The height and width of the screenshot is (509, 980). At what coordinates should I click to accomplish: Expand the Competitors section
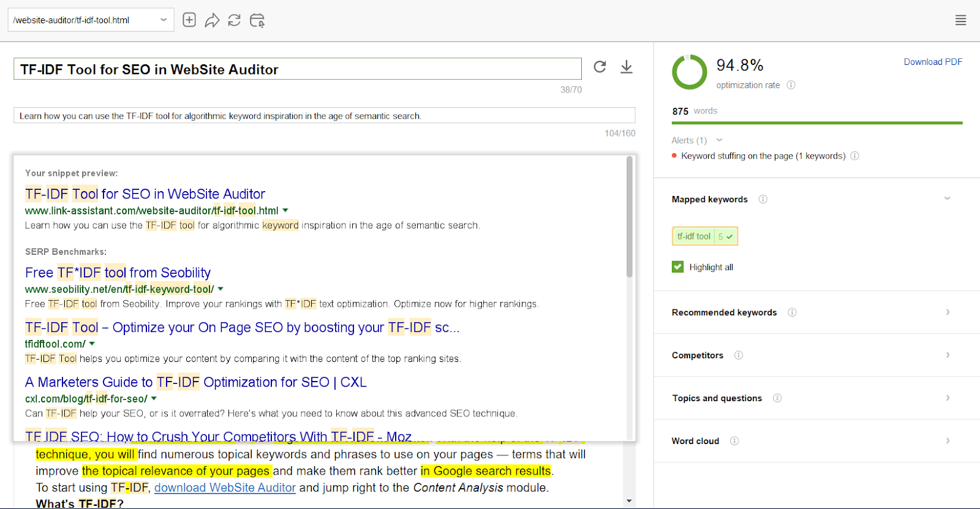pos(948,355)
